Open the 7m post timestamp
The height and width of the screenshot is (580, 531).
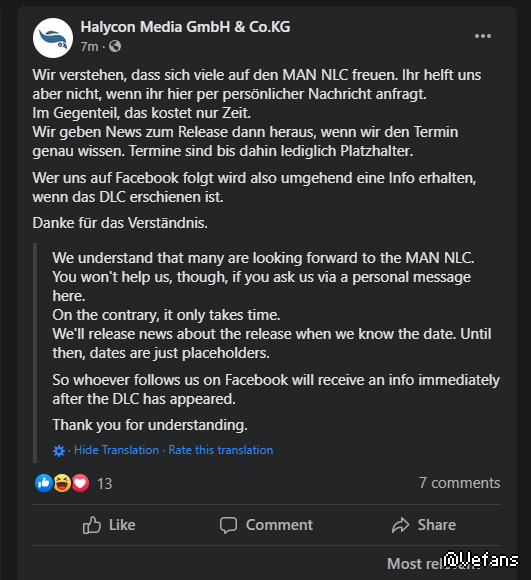pos(89,47)
